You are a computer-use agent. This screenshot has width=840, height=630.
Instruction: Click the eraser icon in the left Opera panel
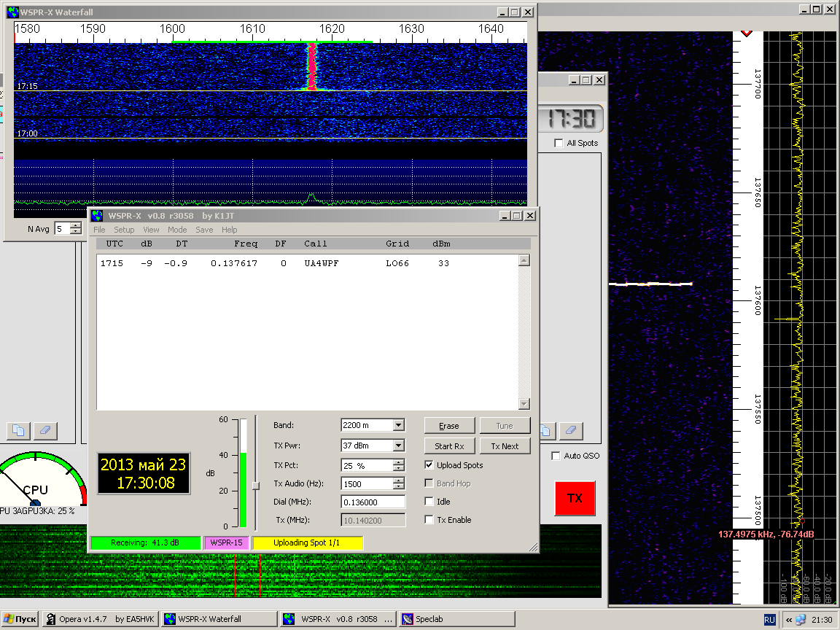click(45, 431)
